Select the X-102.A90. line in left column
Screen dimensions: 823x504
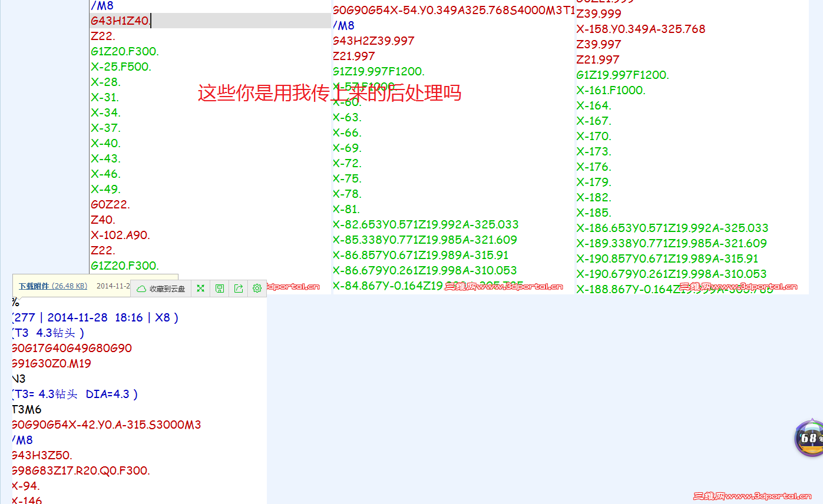121,235
